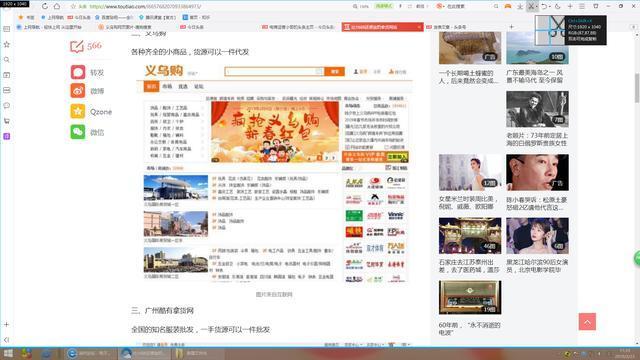Image resolution: width=640 pixels, height=360 pixels.
Task: Close the active red highlighted tab
Action: click(x=419, y=27)
